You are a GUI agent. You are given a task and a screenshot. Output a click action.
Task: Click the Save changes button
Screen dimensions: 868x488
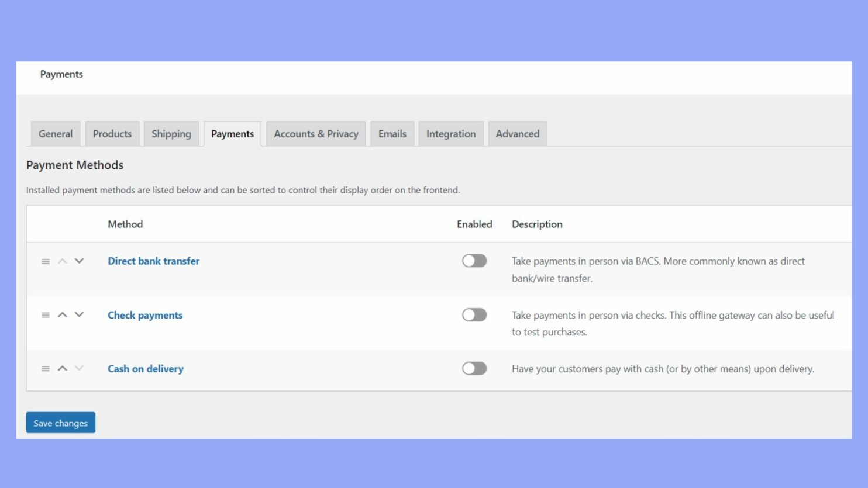point(60,422)
